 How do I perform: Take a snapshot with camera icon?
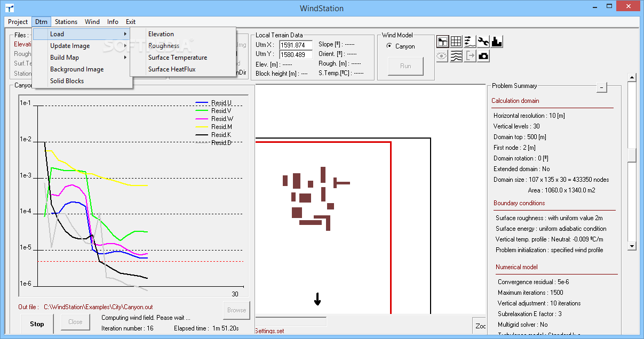(483, 56)
